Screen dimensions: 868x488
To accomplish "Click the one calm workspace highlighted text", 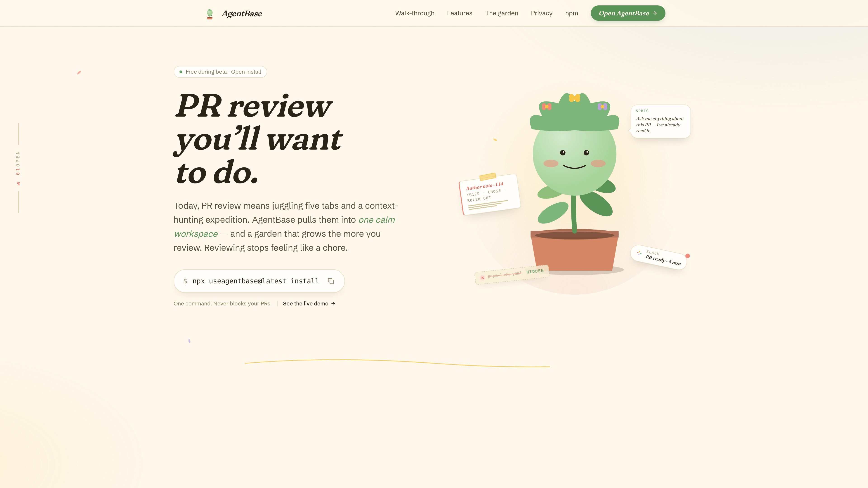I will pos(284,227).
